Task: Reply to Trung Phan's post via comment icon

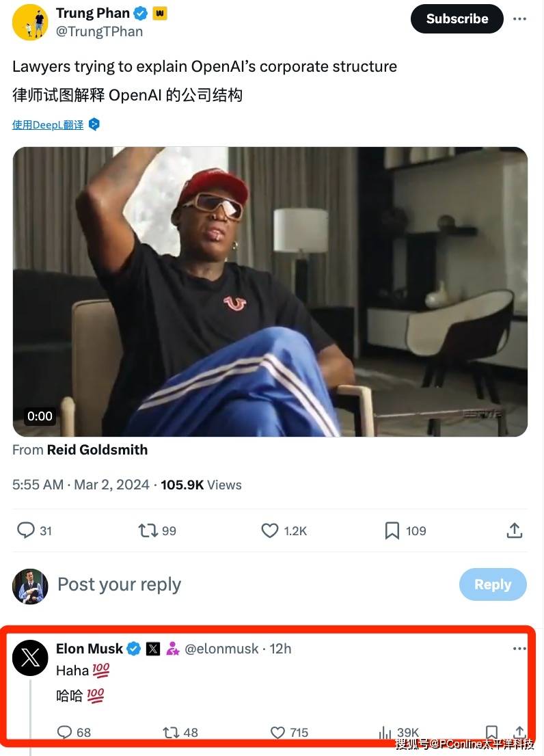Action: pyautogui.click(x=26, y=530)
